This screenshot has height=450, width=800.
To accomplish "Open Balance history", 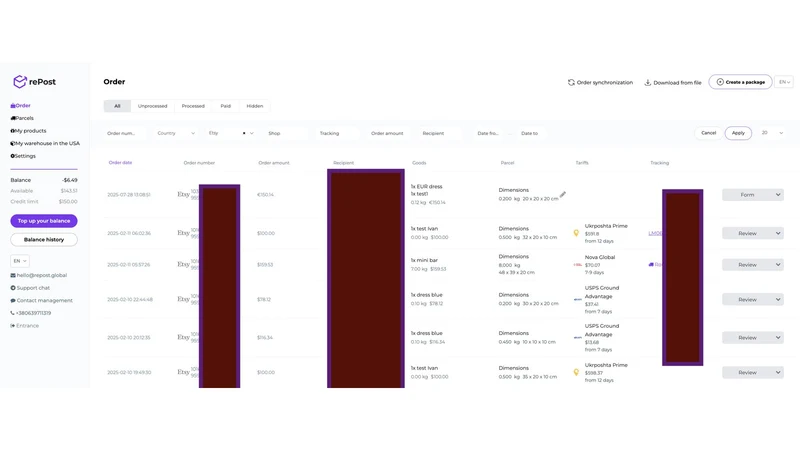I will coord(44,239).
